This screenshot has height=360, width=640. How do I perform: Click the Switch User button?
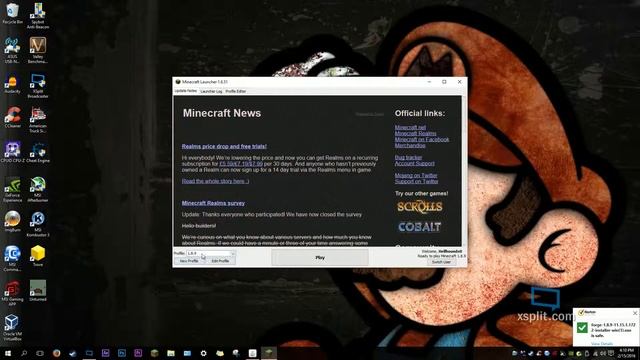tap(441, 262)
